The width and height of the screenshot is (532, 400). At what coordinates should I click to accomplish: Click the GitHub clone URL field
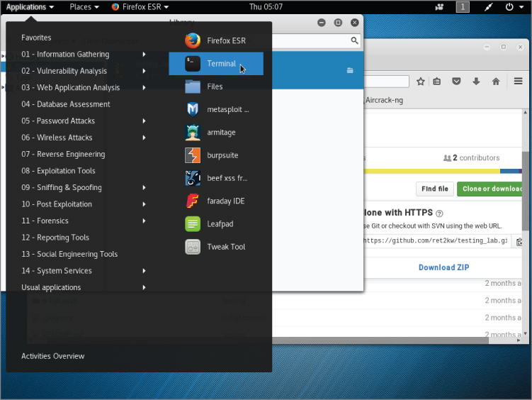point(437,240)
